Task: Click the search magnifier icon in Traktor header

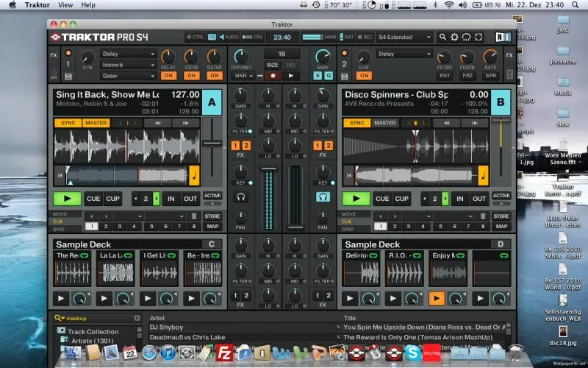Action: pos(443,37)
